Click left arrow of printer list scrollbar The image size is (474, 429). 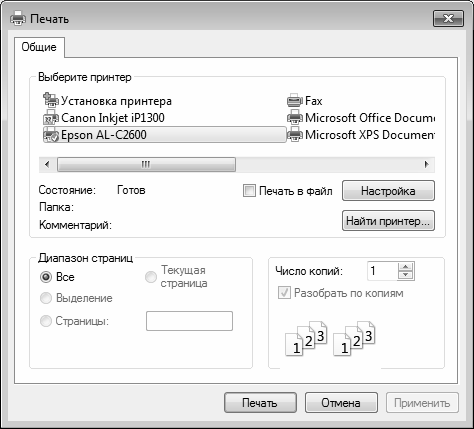(x=47, y=164)
